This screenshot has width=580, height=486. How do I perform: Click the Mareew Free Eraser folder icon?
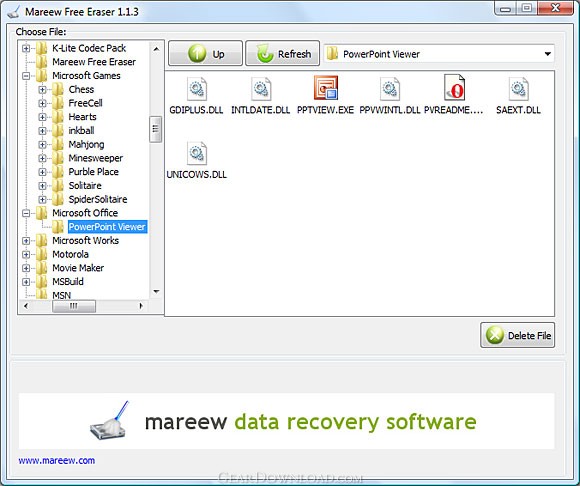[41, 62]
